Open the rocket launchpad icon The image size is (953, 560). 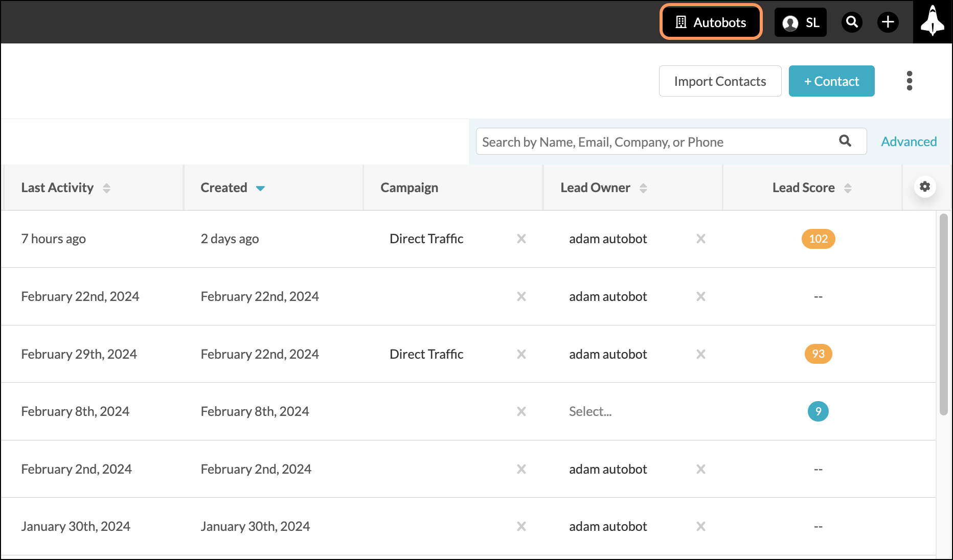coord(933,21)
